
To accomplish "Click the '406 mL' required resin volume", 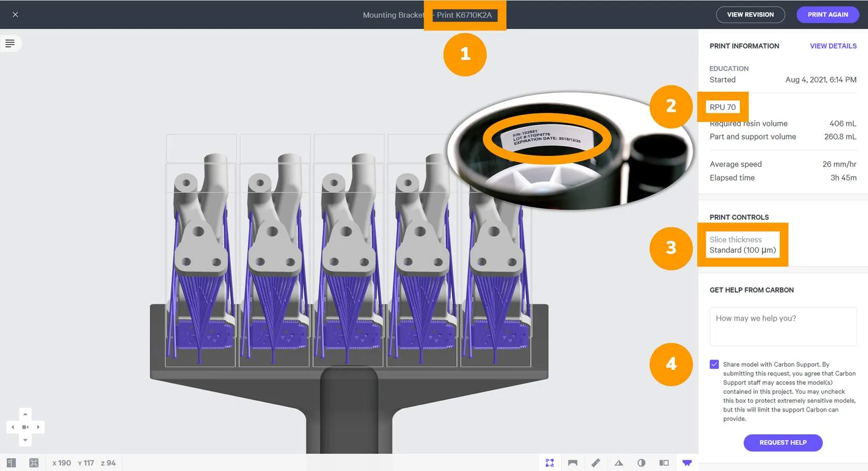I will click(x=843, y=123).
